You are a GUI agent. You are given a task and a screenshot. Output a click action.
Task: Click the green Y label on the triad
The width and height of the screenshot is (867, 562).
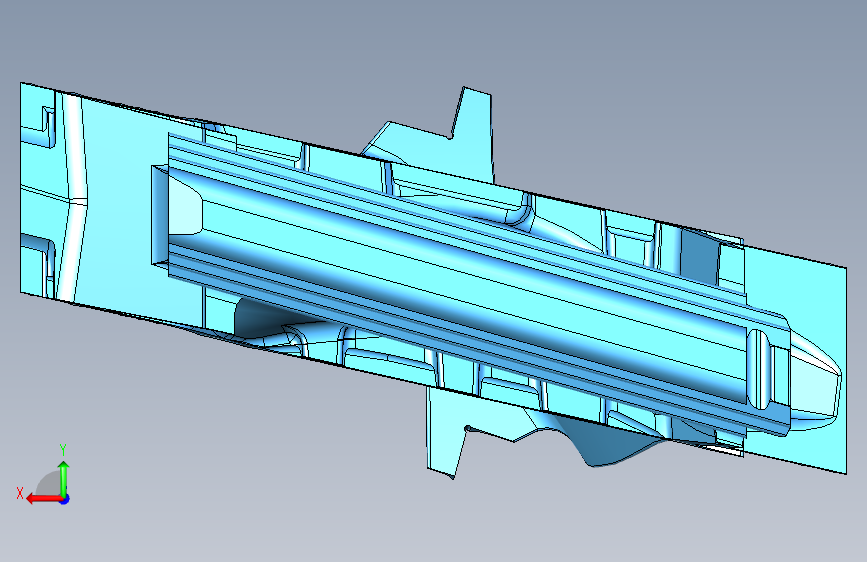coord(63,449)
